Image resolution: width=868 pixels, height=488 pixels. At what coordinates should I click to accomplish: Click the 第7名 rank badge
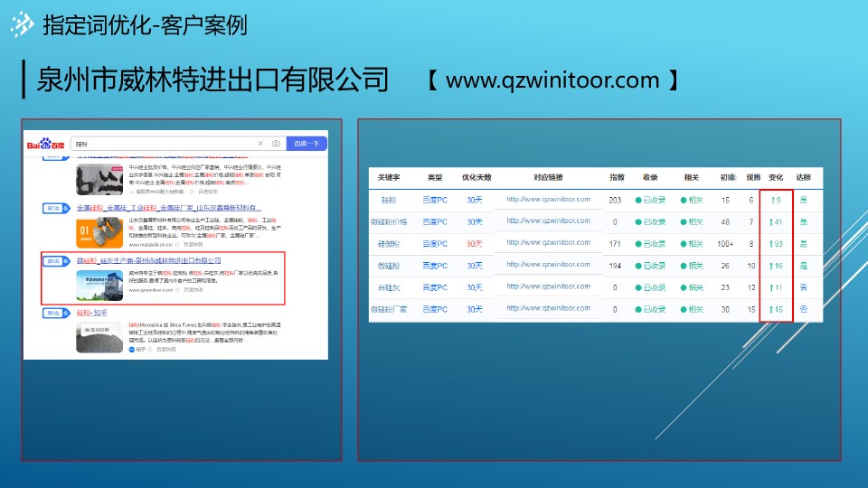[x=52, y=208]
